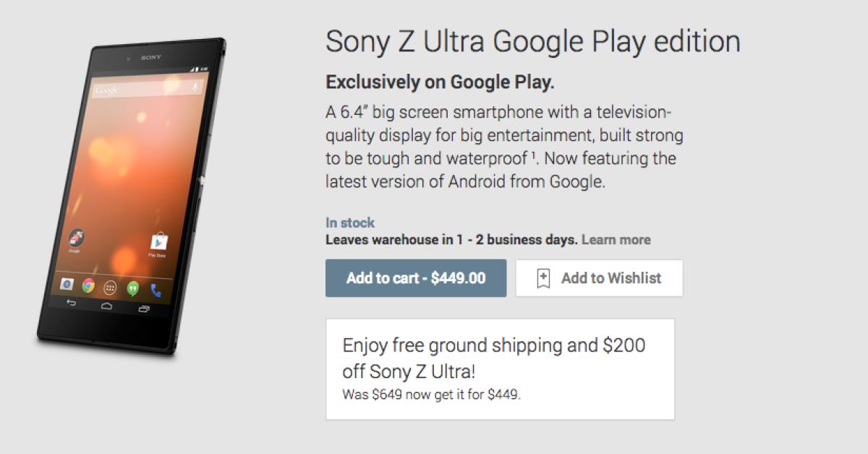The width and height of the screenshot is (868, 454).
Task: Click the free ground shipping promo box
Action: click(x=500, y=369)
